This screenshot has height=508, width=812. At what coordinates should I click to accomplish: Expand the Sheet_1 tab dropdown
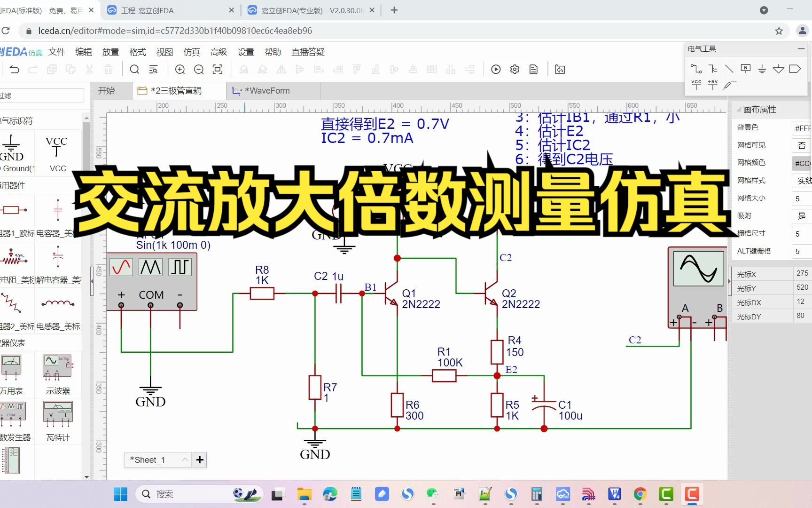pyautogui.click(x=184, y=460)
